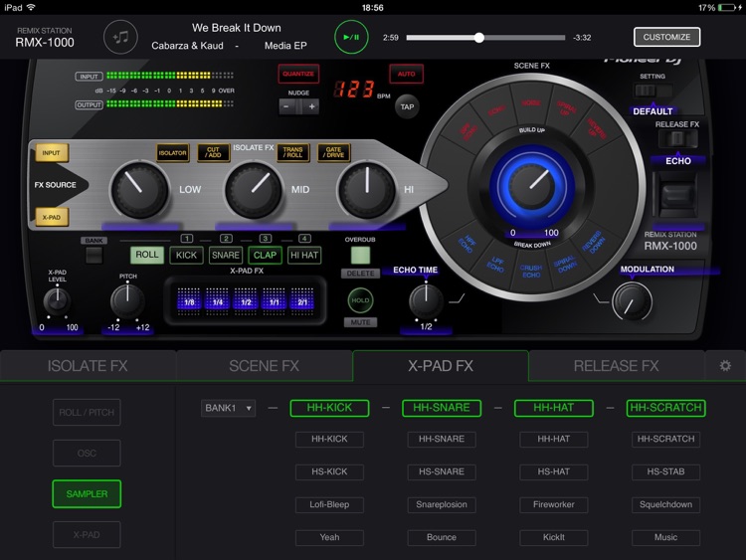
Task: Toggle play/pause of the track
Action: pyautogui.click(x=351, y=37)
